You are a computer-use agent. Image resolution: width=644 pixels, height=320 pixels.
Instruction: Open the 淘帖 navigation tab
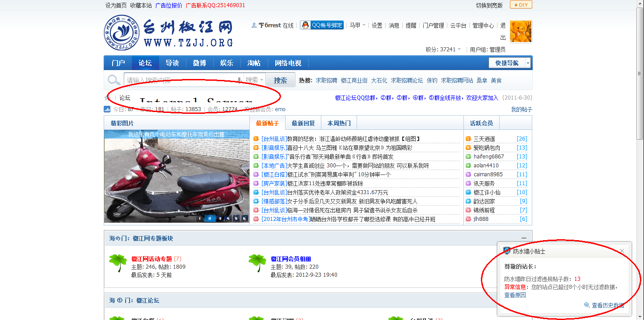[x=254, y=63]
